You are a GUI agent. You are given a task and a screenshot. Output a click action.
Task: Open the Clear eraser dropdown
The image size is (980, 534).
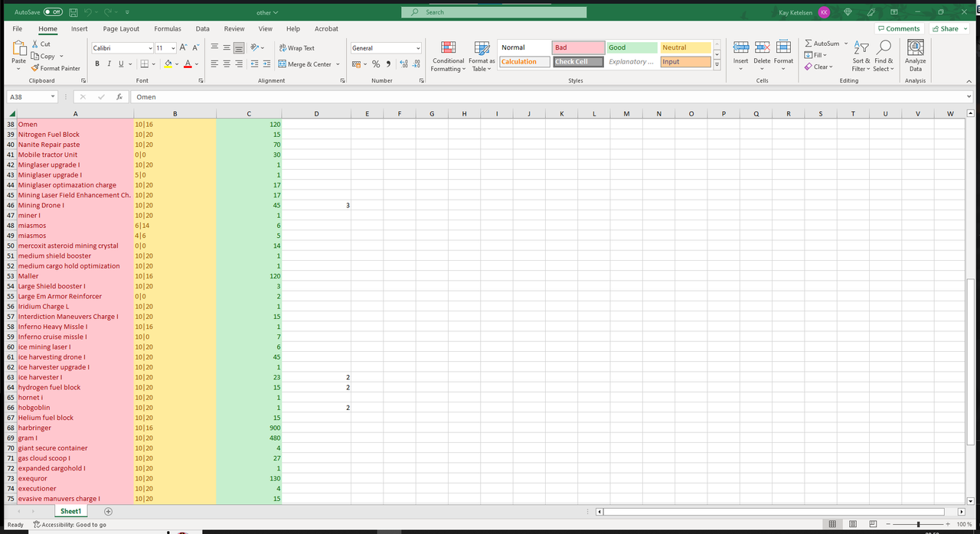coord(818,67)
